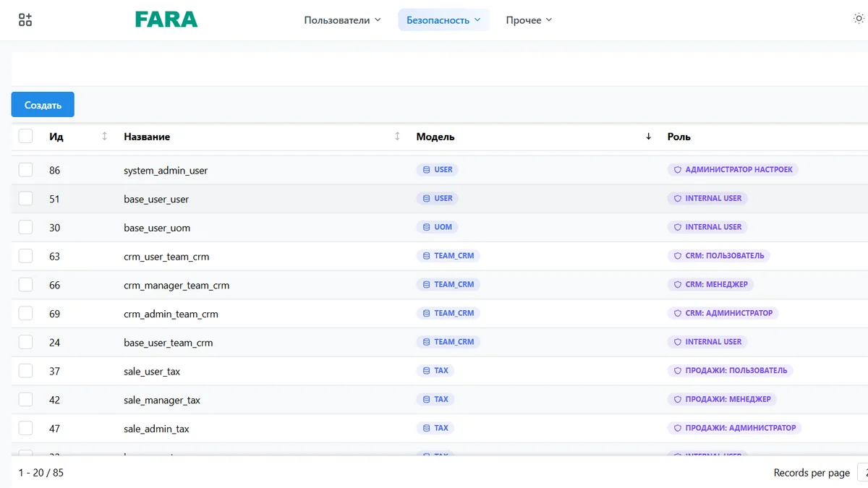Click the UOM model tag
868x488 pixels.
(x=438, y=227)
